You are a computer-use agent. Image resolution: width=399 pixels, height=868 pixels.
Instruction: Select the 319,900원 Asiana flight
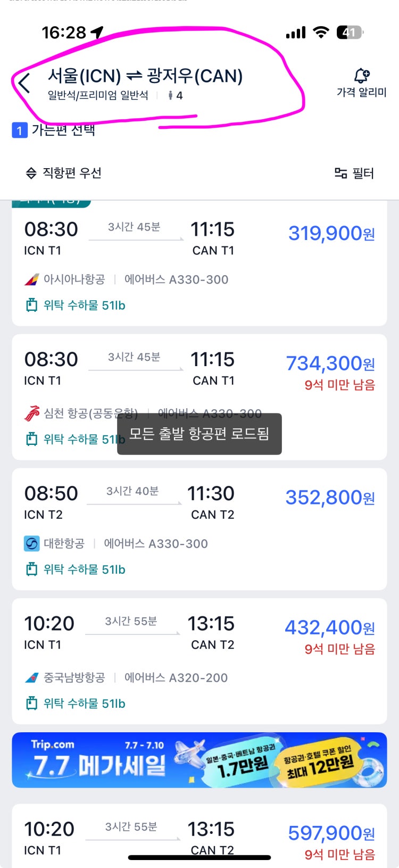(x=199, y=263)
